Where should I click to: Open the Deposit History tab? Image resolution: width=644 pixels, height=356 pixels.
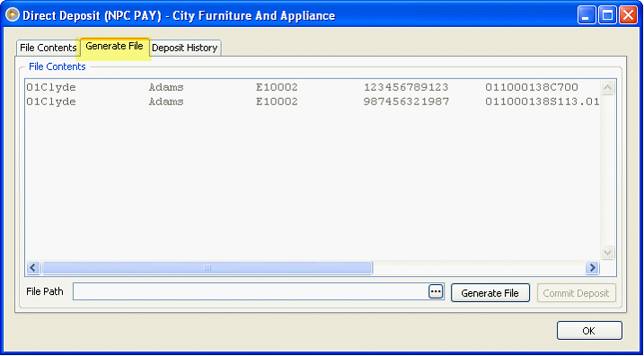click(x=185, y=48)
